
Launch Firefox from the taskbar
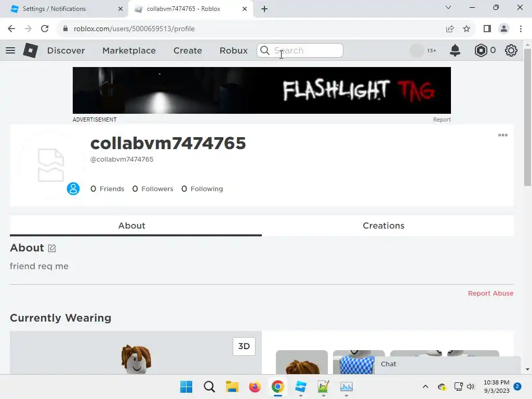point(255,387)
